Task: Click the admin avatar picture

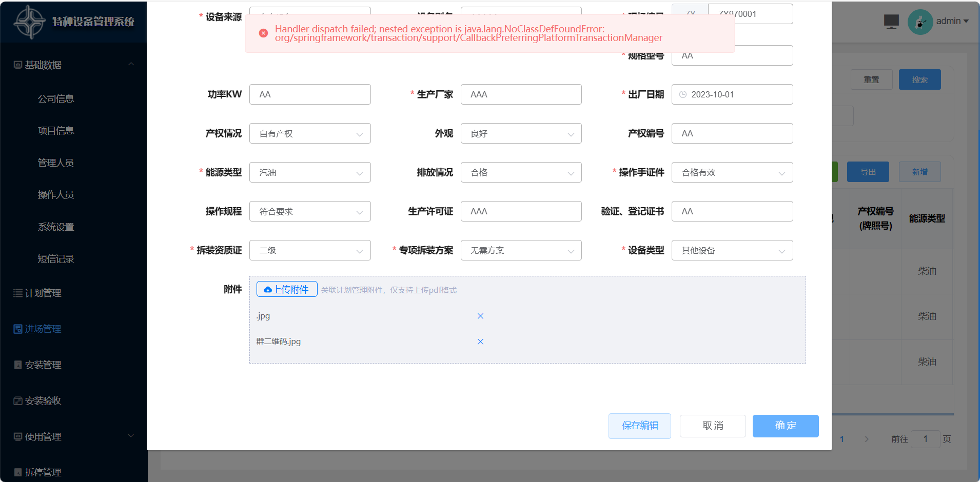Action: (x=920, y=22)
